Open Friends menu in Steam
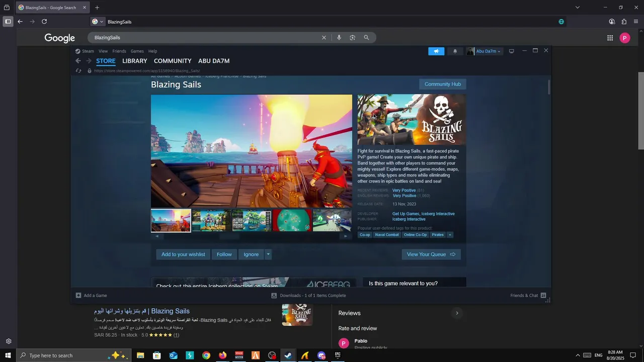The width and height of the screenshot is (644, 362). [x=119, y=51]
